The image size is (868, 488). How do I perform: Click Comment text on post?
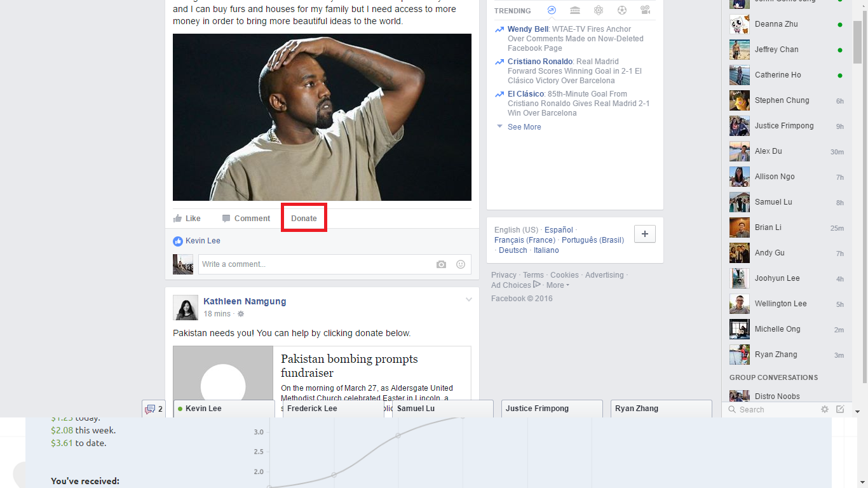point(252,219)
